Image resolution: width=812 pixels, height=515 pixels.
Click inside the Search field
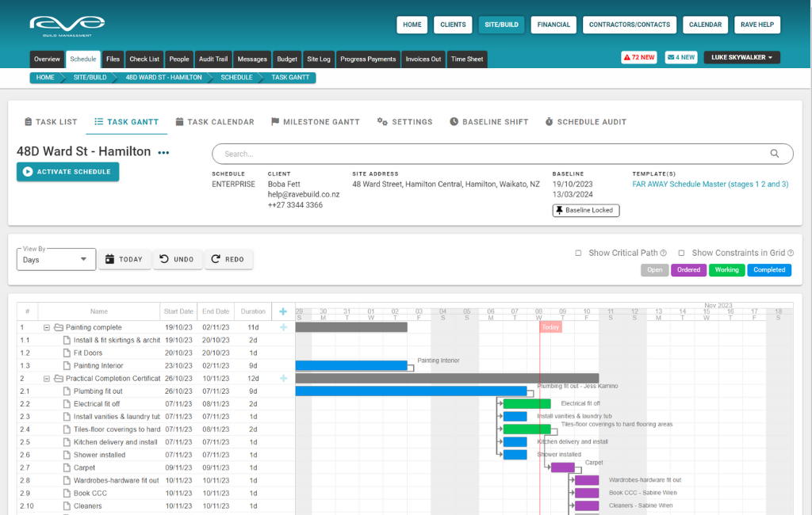tap(476, 153)
